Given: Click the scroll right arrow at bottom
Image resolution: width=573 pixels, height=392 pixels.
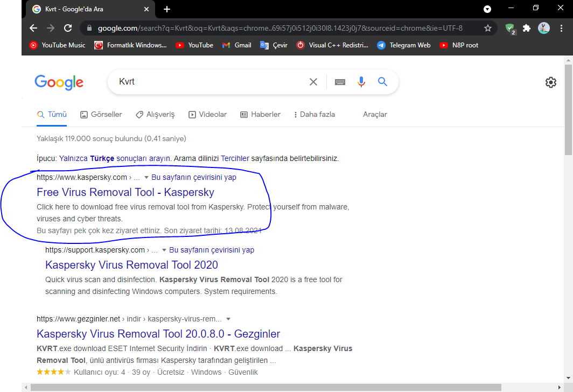Looking at the screenshot, I should point(560,387).
